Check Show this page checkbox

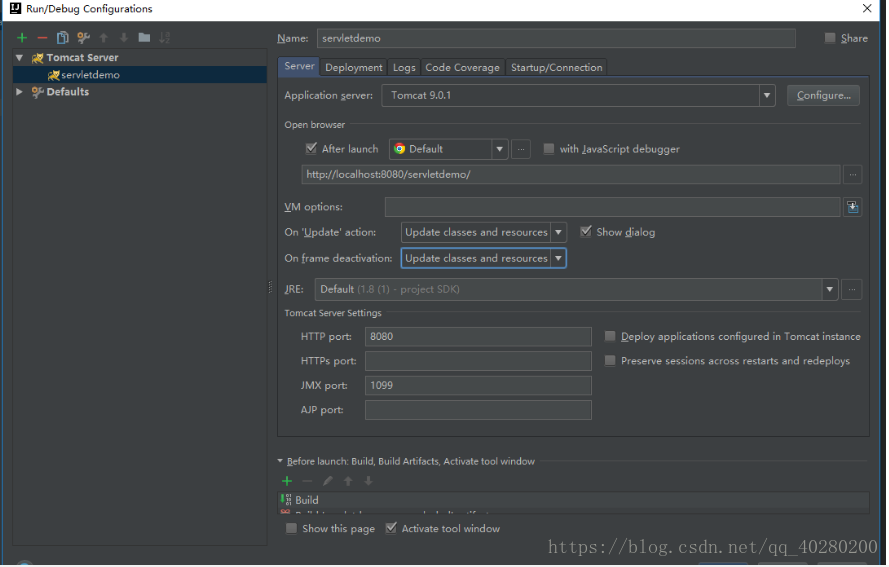tap(291, 528)
